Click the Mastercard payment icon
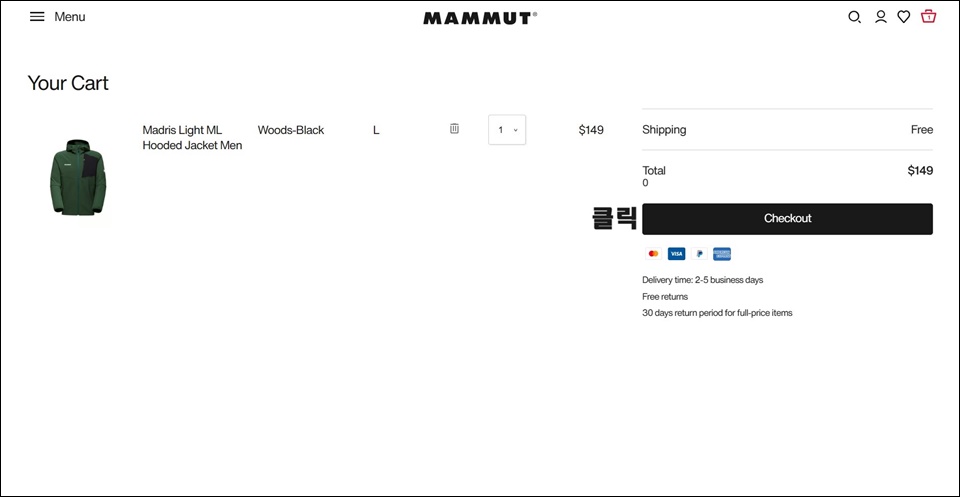The height and width of the screenshot is (497, 960). coord(653,253)
